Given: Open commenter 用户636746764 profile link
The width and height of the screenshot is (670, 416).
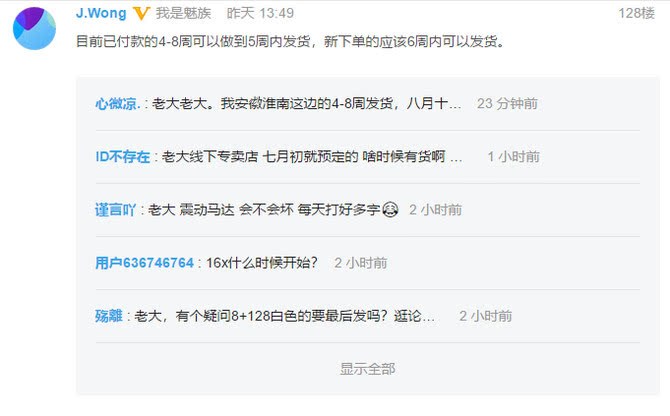Looking at the screenshot, I should coord(144,263).
